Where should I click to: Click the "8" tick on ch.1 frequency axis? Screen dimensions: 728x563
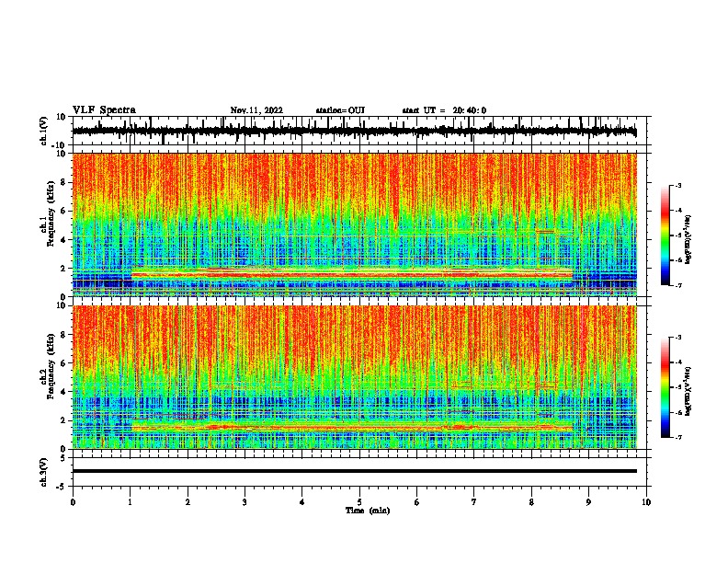coord(63,182)
